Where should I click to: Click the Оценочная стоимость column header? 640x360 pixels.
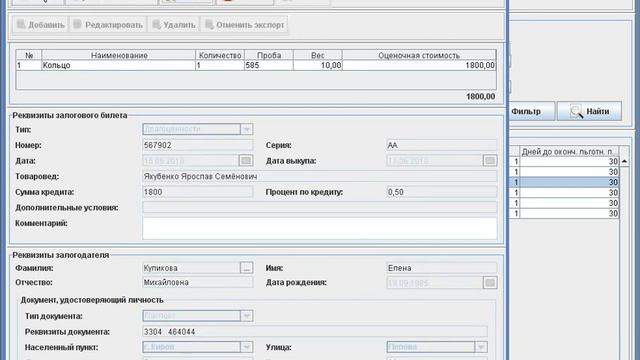coord(419,55)
